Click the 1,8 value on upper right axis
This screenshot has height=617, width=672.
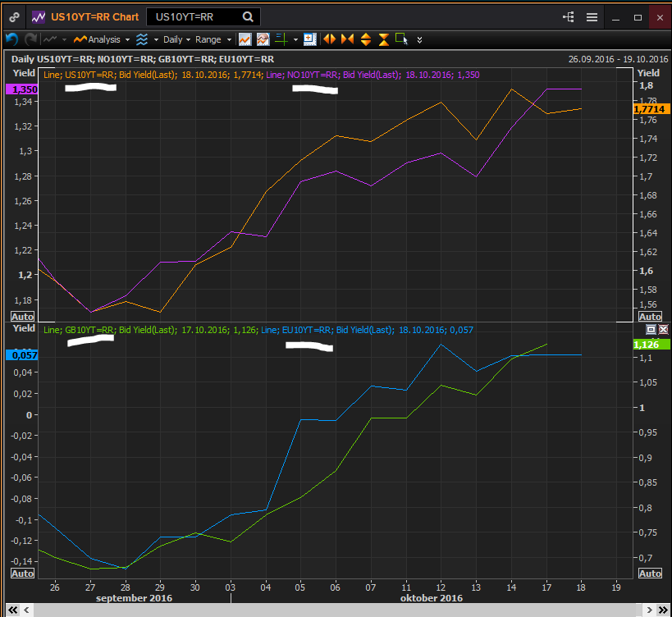pyautogui.click(x=647, y=85)
